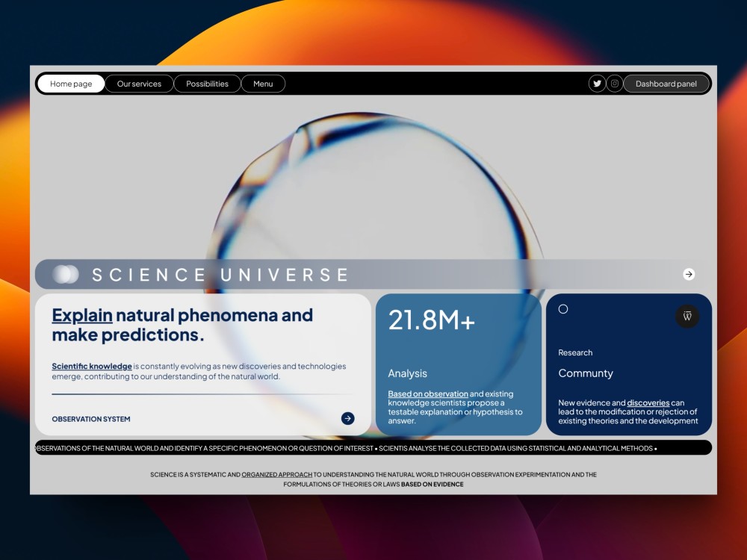Follow the Scientific knowledge link
This screenshot has width=747, height=560.
pos(92,366)
